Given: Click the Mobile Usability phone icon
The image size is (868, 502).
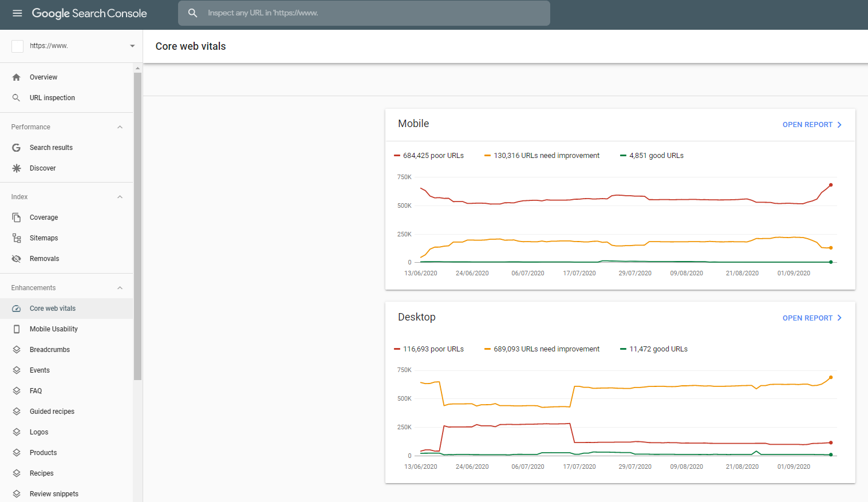Looking at the screenshot, I should tap(17, 329).
